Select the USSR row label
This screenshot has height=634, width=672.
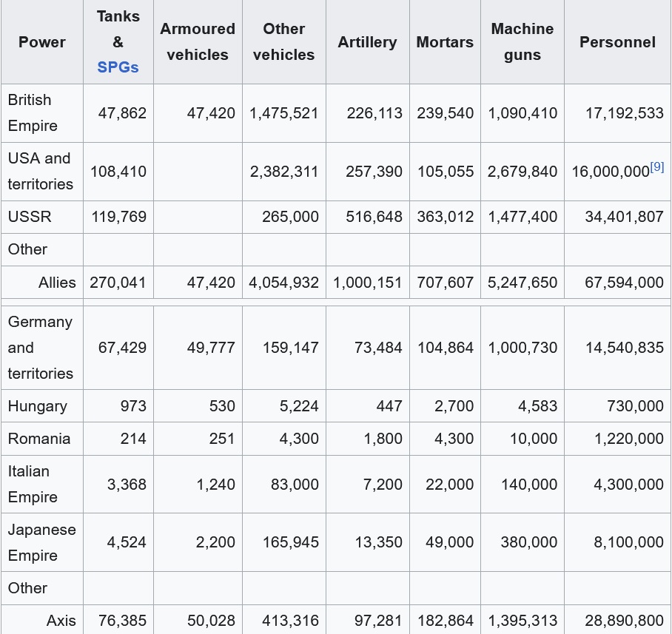(30, 217)
